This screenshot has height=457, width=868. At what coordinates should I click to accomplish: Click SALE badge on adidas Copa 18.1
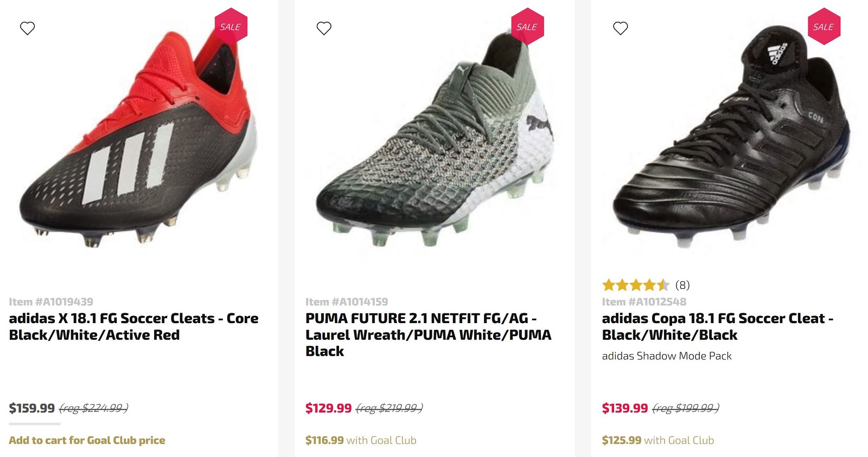point(823,27)
